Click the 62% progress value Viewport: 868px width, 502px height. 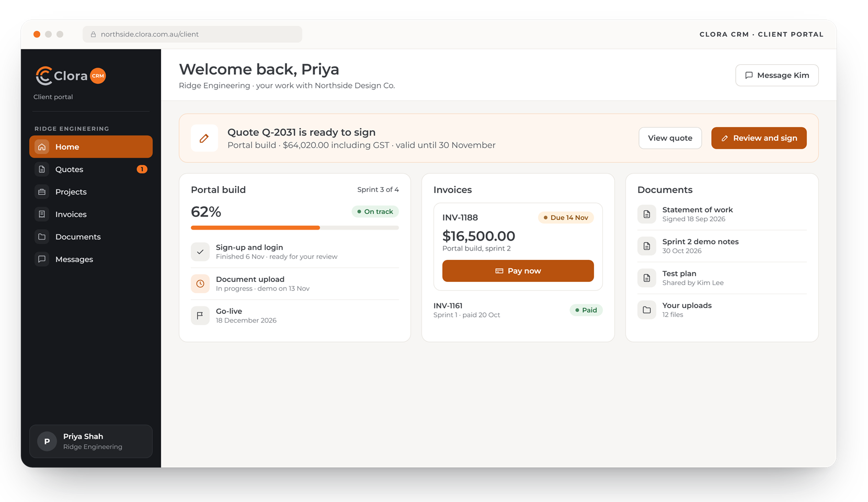(206, 212)
